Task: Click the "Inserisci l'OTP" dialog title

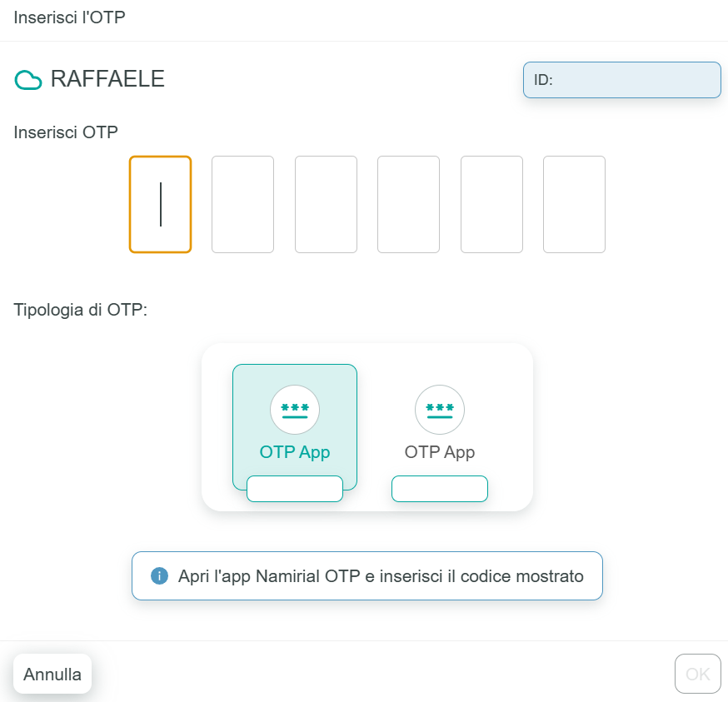Action: click(70, 17)
